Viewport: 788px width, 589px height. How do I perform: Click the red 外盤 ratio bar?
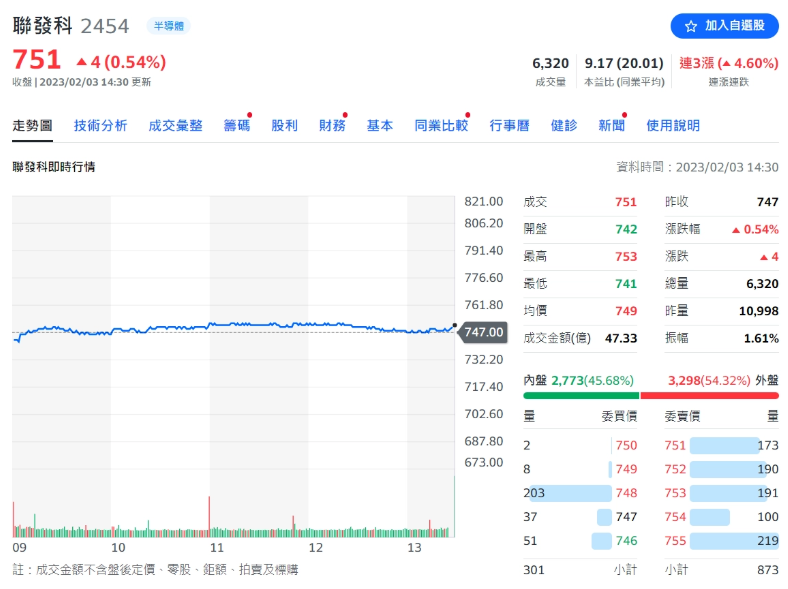(x=710, y=396)
